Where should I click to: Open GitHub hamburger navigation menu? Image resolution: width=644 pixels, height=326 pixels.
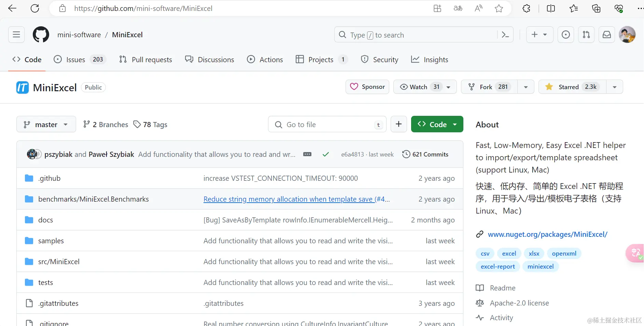16,35
